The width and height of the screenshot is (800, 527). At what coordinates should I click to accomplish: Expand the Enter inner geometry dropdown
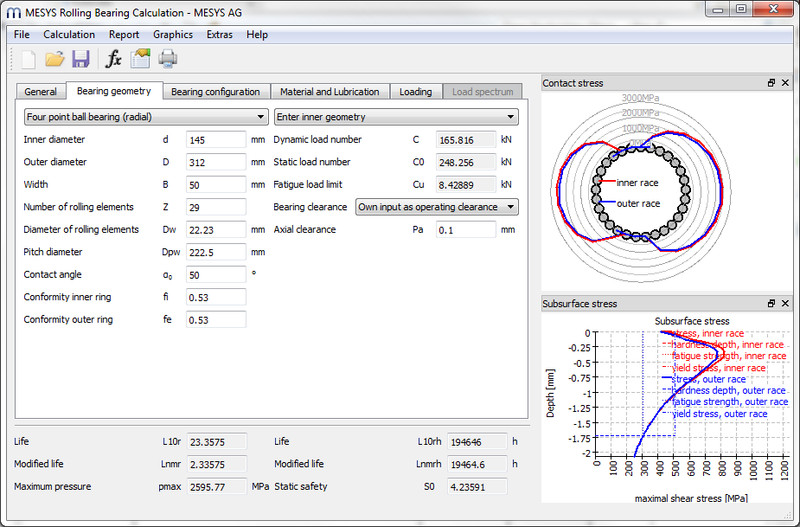click(x=396, y=117)
